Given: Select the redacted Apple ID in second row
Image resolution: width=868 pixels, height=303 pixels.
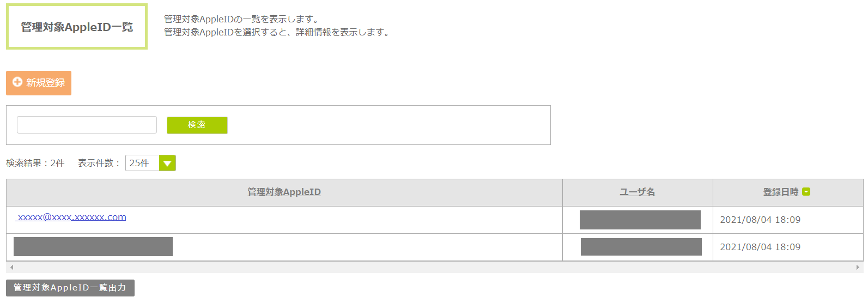Looking at the screenshot, I should pyautogui.click(x=93, y=246).
